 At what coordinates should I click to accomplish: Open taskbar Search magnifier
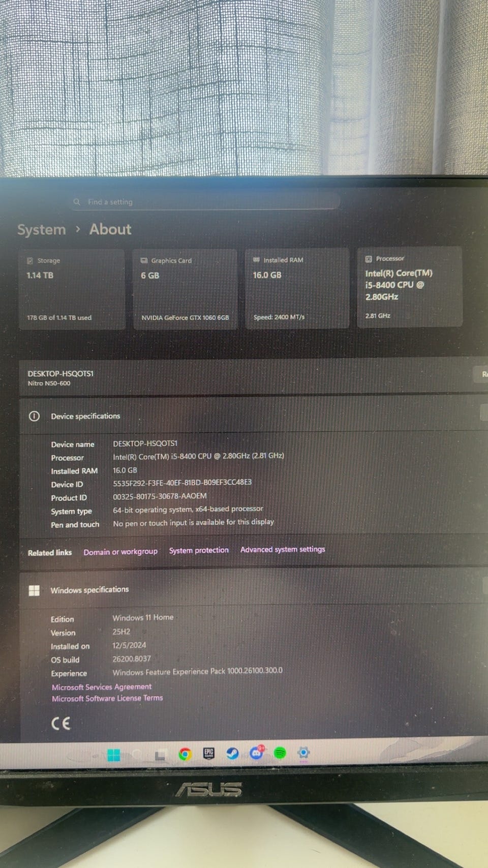(138, 755)
